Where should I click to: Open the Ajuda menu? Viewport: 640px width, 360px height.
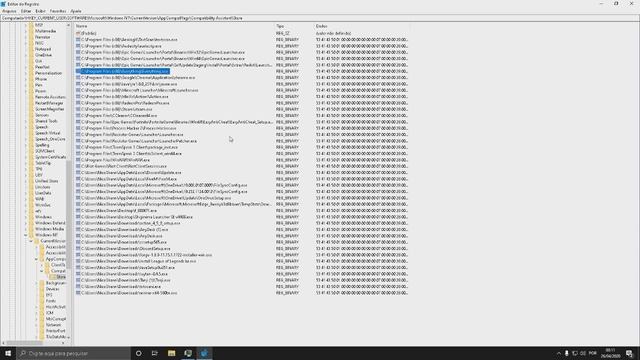tap(76, 11)
